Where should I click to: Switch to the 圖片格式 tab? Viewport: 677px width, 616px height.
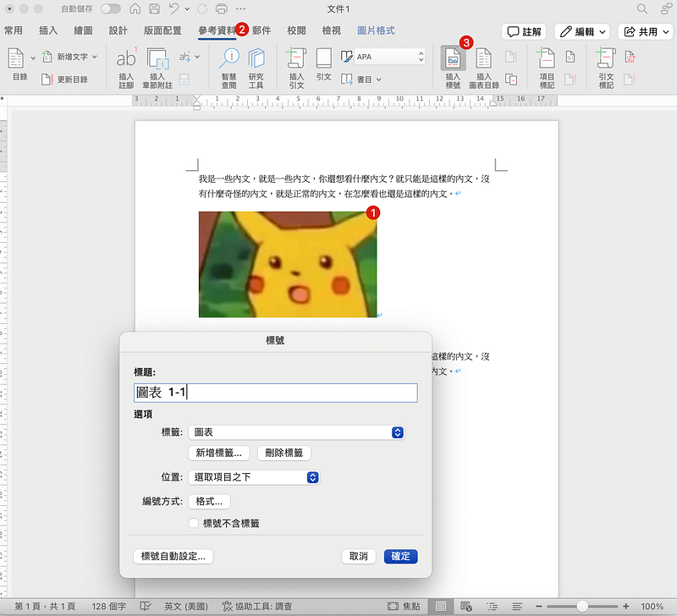point(376,30)
